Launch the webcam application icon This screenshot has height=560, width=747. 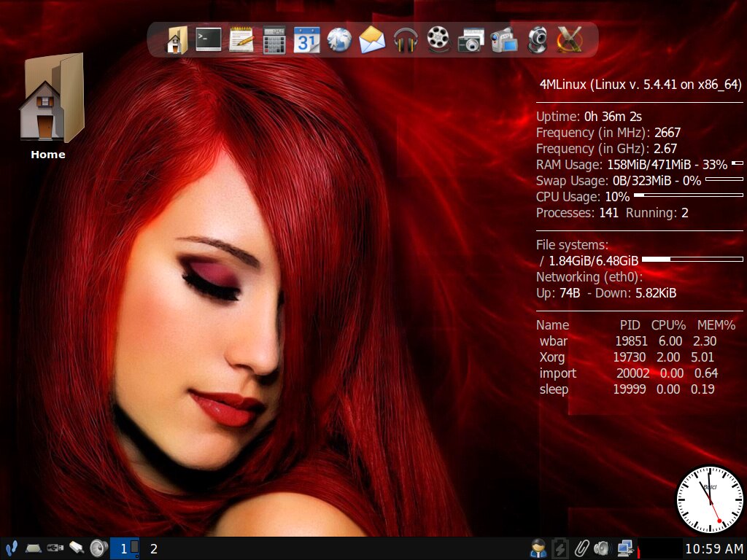pyautogui.click(x=537, y=41)
